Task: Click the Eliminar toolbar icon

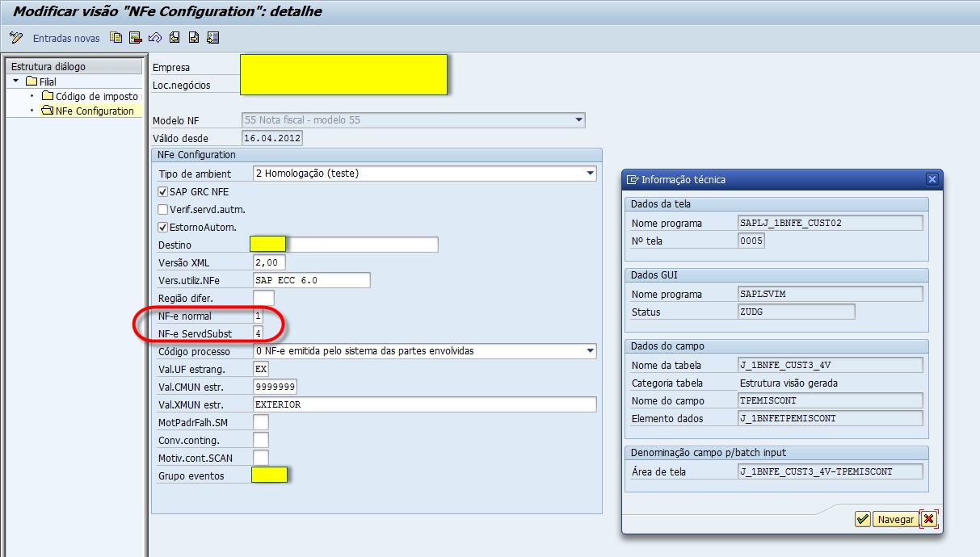Action: coord(134,37)
